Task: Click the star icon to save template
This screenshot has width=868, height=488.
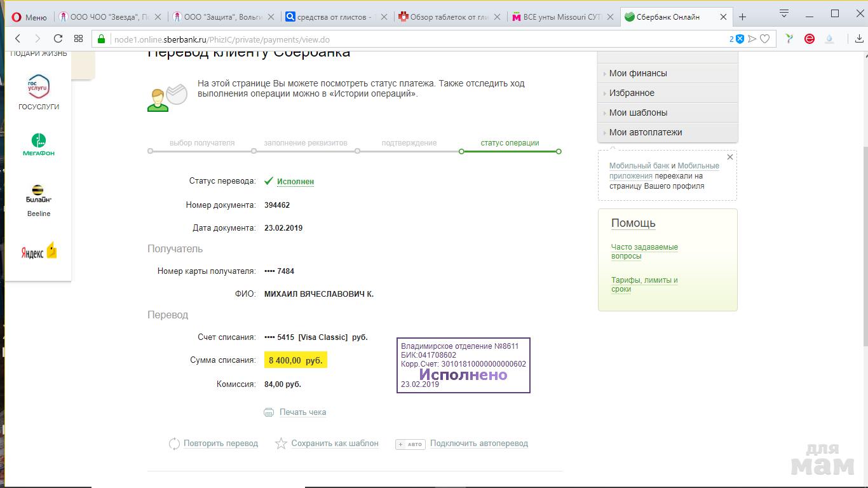Action: pyautogui.click(x=281, y=444)
